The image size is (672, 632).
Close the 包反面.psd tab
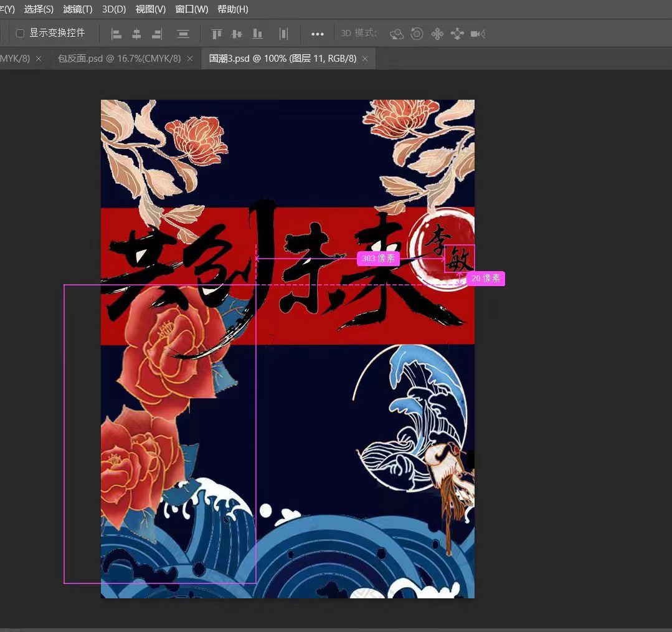click(x=190, y=59)
